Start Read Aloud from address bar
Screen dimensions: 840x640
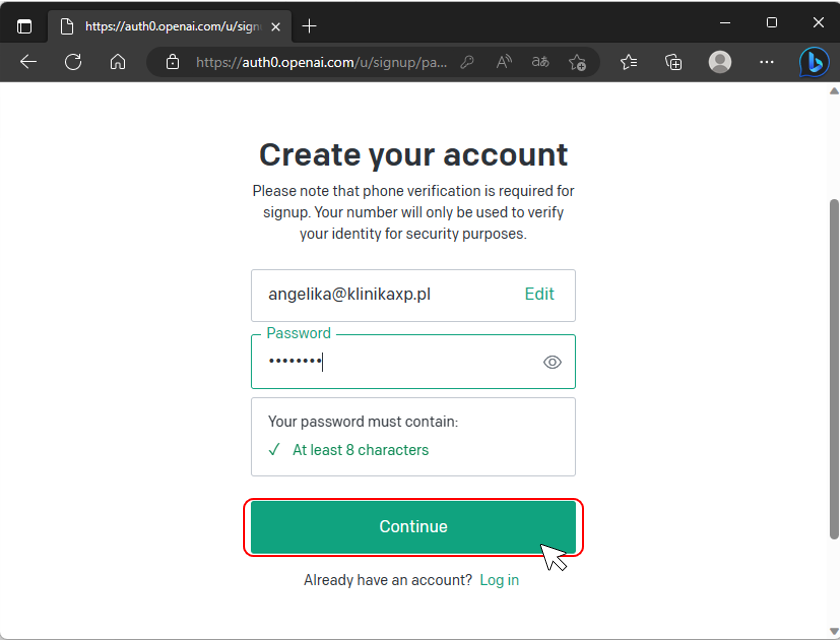point(504,62)
